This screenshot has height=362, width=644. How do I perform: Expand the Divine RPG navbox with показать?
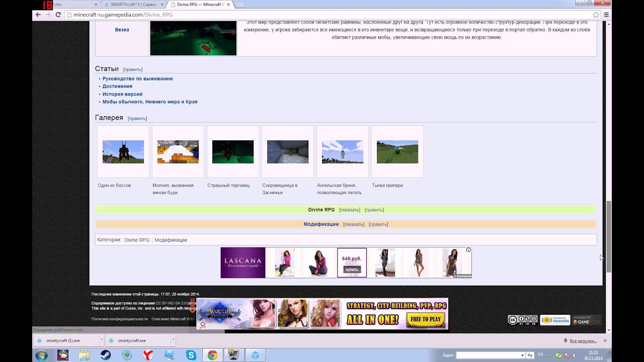coord(350,210)
